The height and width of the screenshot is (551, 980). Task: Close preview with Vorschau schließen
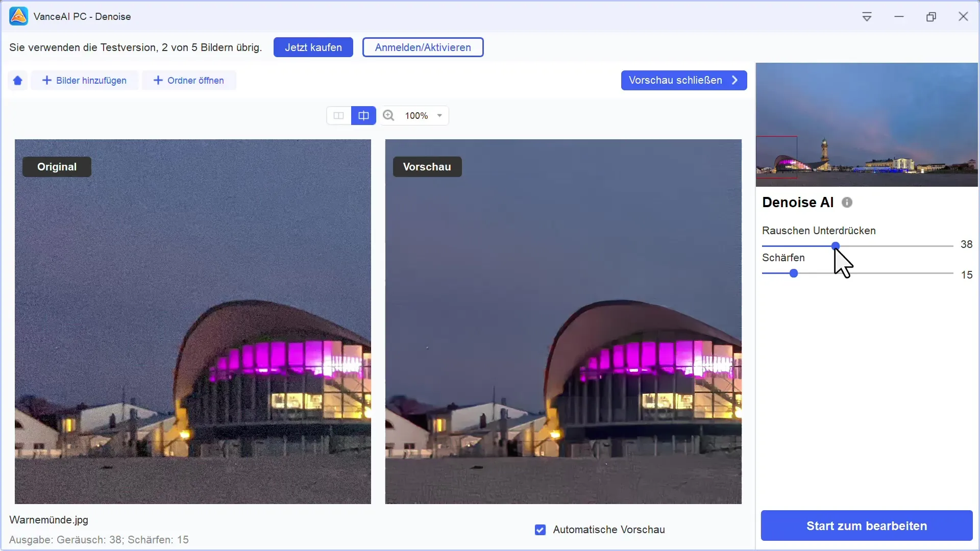pyautogui.click(x=684, y=80)
